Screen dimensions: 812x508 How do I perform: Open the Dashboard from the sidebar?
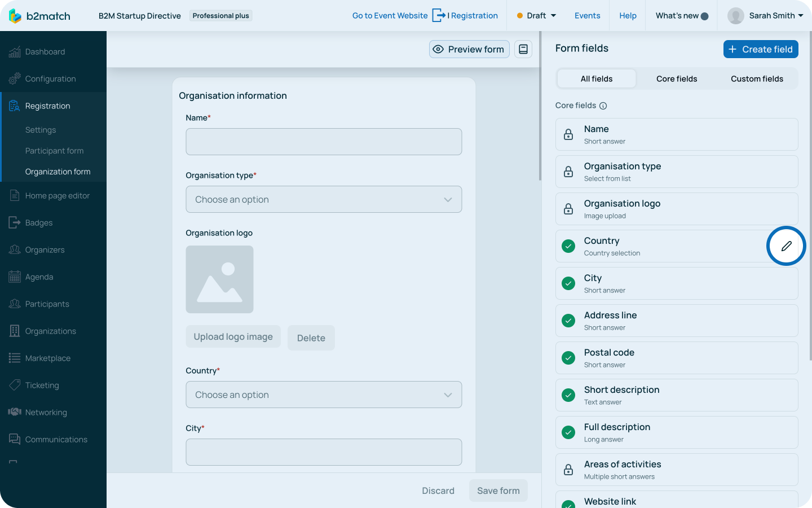click(45, 51)
